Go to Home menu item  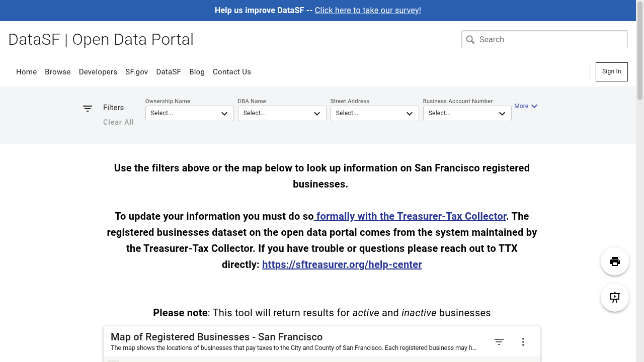[x=26, y=72]
